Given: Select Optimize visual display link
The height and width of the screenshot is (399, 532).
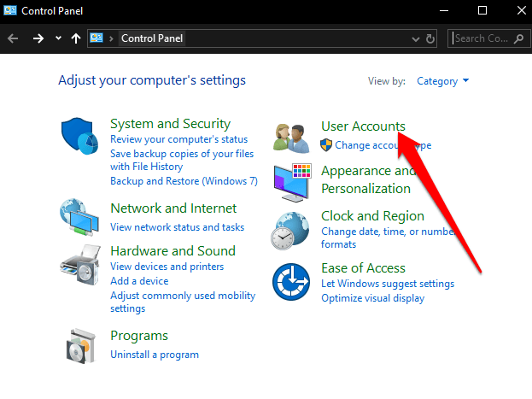Looking at the screenshot, I should tap(372, 298).
